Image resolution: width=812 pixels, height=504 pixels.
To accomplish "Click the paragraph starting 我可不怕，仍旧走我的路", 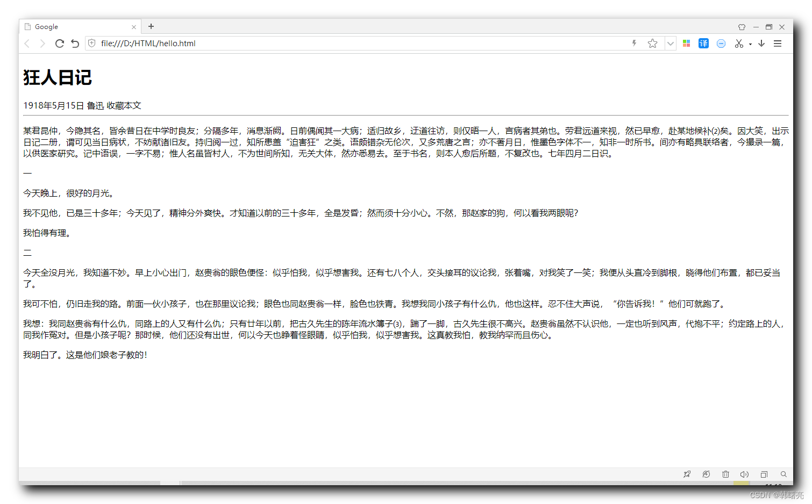I will [x=375, y=304].
